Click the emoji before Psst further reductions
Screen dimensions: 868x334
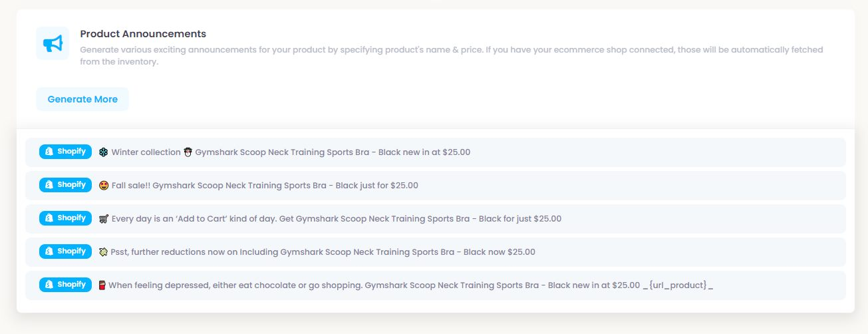point(103,252)
